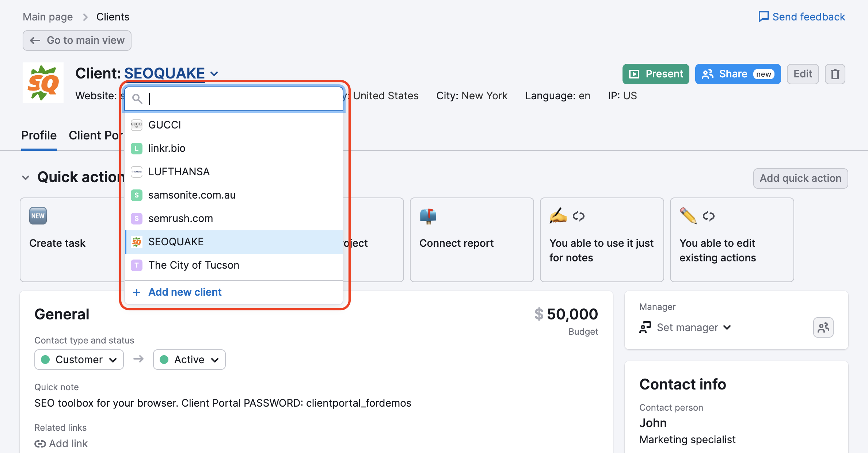Screen dimensions: 868x453
Task: Click the Quick note text about SEO toolbox
Action: coord(223,403)
